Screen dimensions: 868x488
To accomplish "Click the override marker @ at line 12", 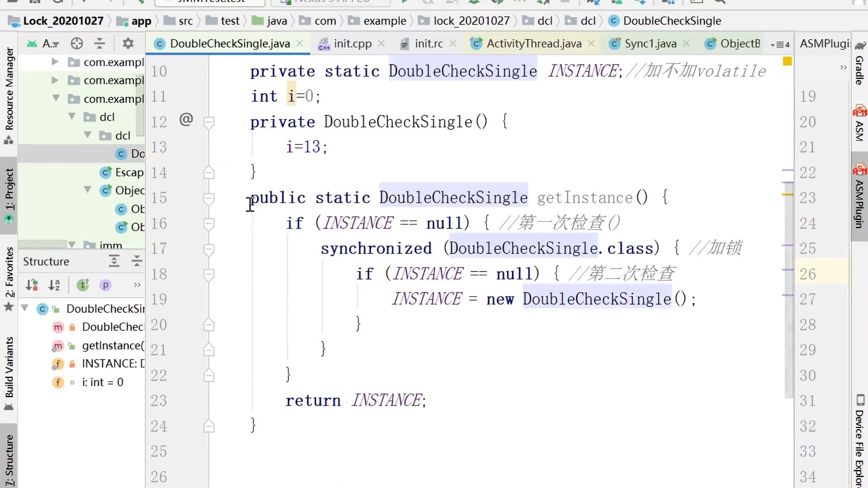I will [186, 120].
